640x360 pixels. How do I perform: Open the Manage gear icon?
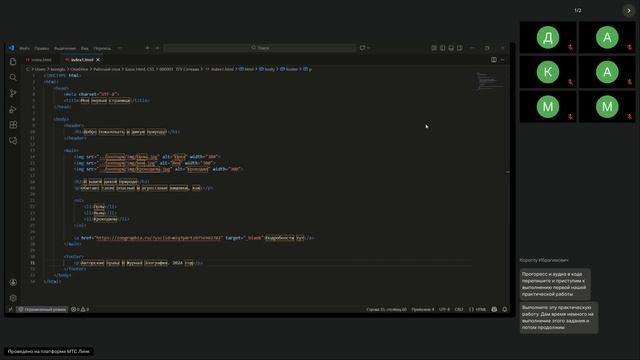13,298
